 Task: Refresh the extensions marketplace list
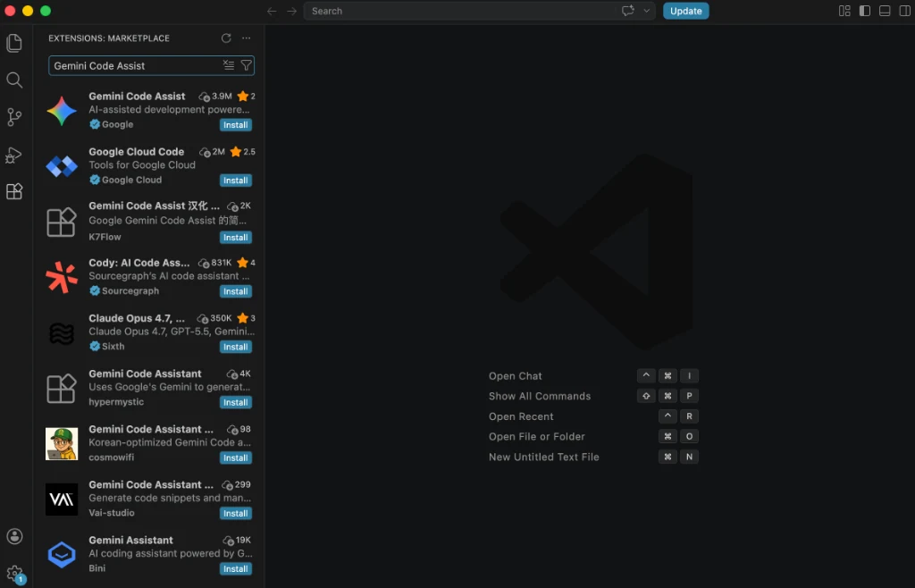226,38
